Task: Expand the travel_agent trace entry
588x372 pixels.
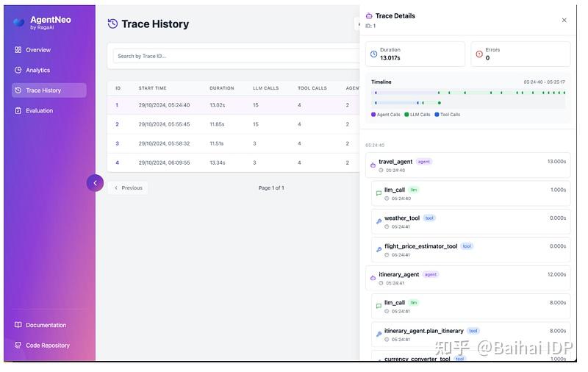Action: point(468,165)
